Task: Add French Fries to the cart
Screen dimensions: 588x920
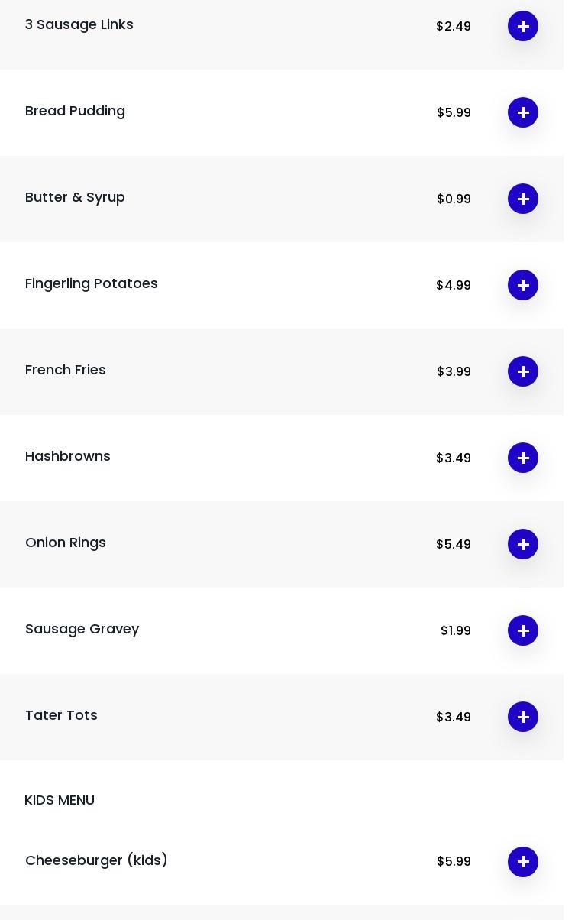Action: coord(523,371)
